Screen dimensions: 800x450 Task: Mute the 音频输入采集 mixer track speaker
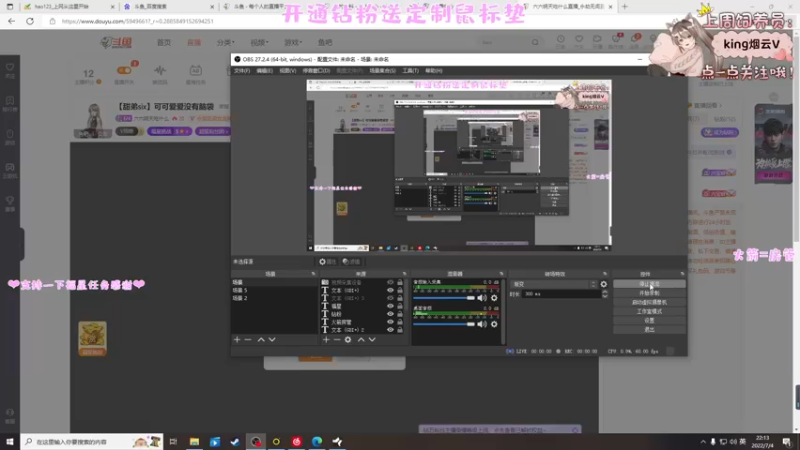[482, 298]
